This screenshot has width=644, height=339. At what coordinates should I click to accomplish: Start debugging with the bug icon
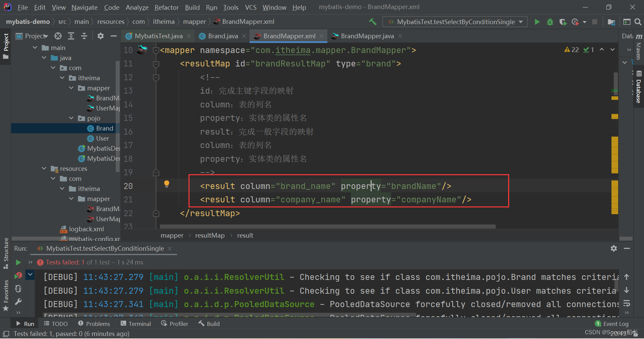[550, 22]
